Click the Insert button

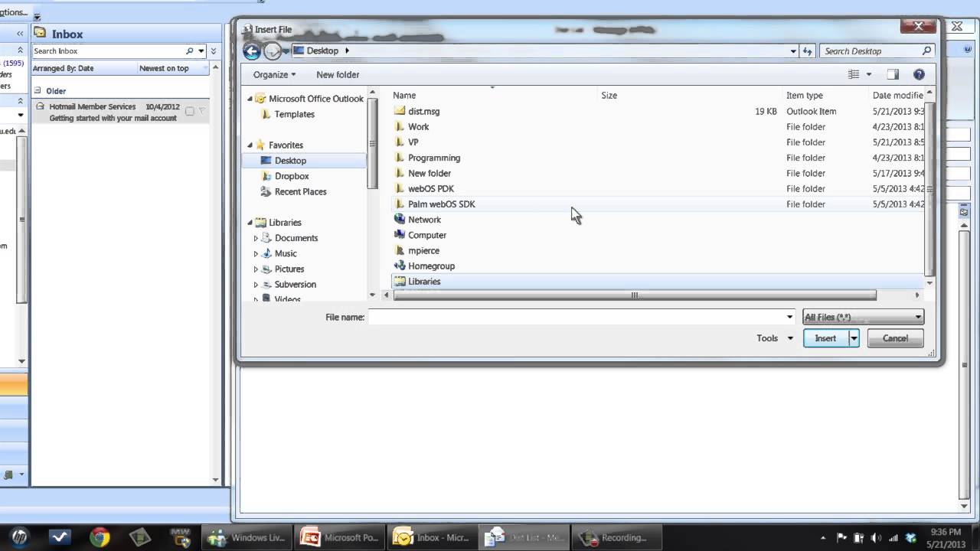pyautogui.click(x=825, y=338)
